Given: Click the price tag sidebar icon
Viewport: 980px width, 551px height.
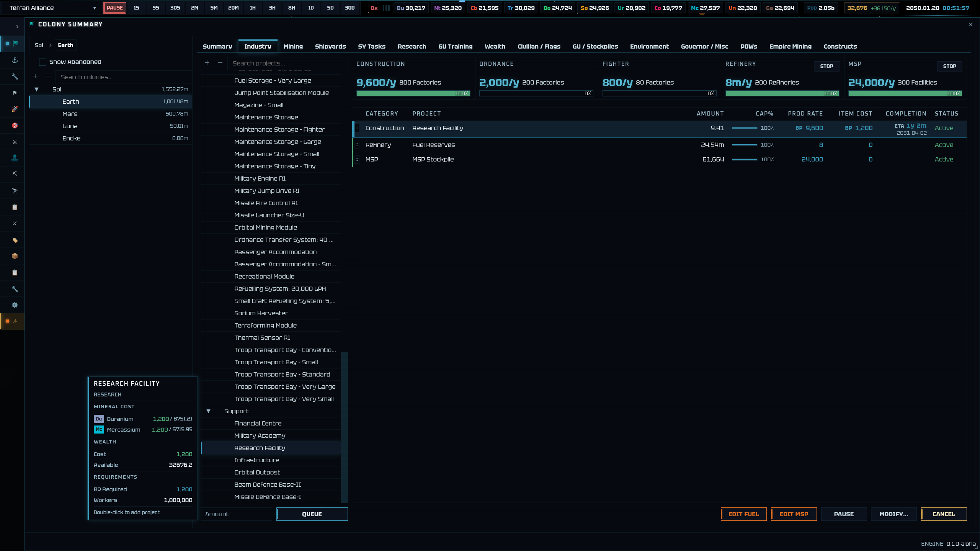Looking at the screenshot, I should click(x=15, y=240).
